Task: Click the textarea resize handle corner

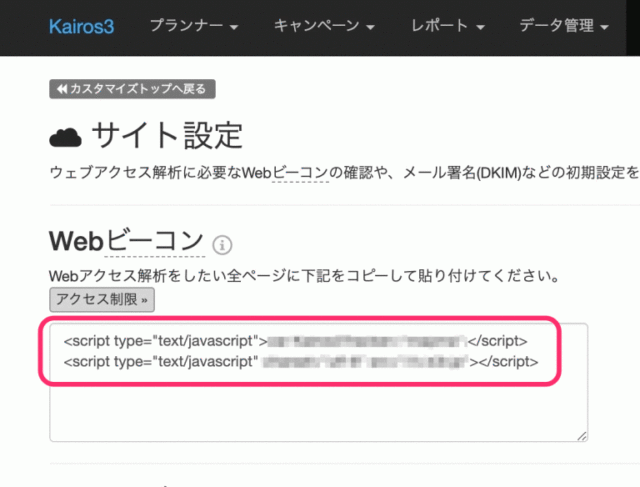Action: pos(582,436)
